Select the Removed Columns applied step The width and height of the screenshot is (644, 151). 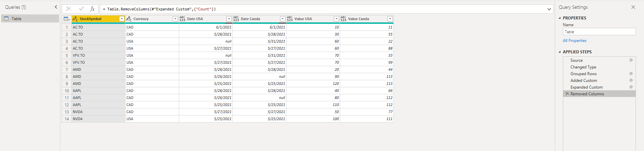click(x=599, y=94)
